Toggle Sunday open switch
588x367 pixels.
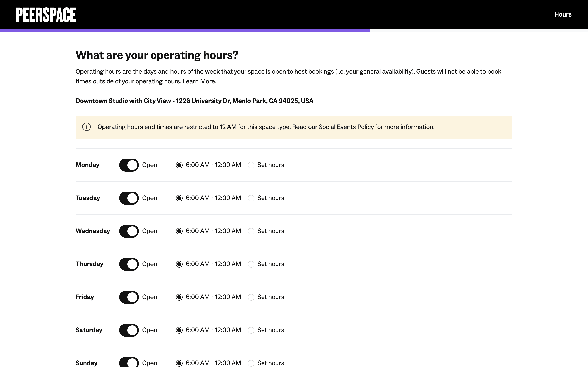129,363
